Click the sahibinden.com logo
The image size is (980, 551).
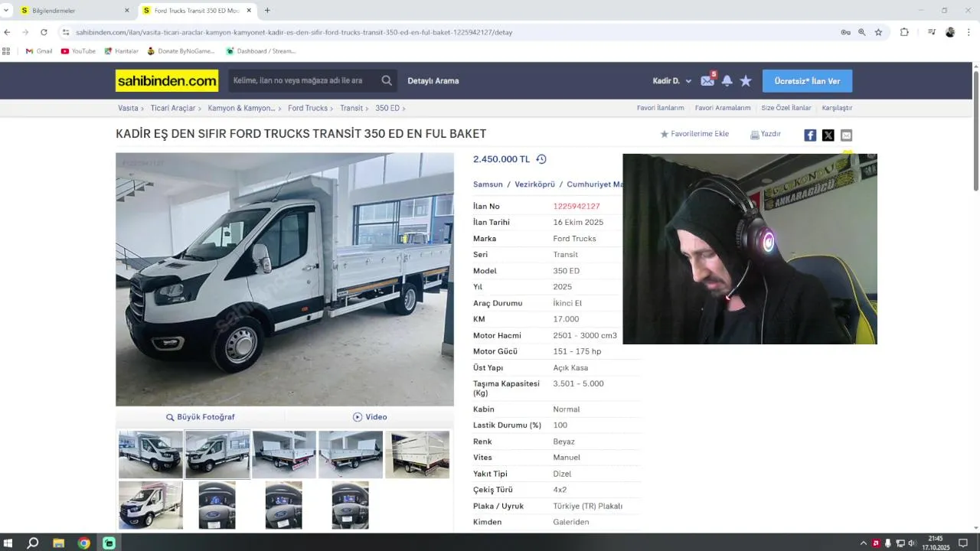[167, 80]
